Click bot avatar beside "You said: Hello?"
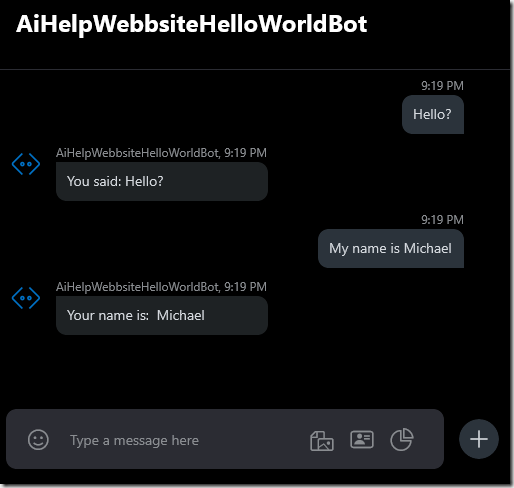The width and height of the screenshot is (514, 488). pos(26,164)
